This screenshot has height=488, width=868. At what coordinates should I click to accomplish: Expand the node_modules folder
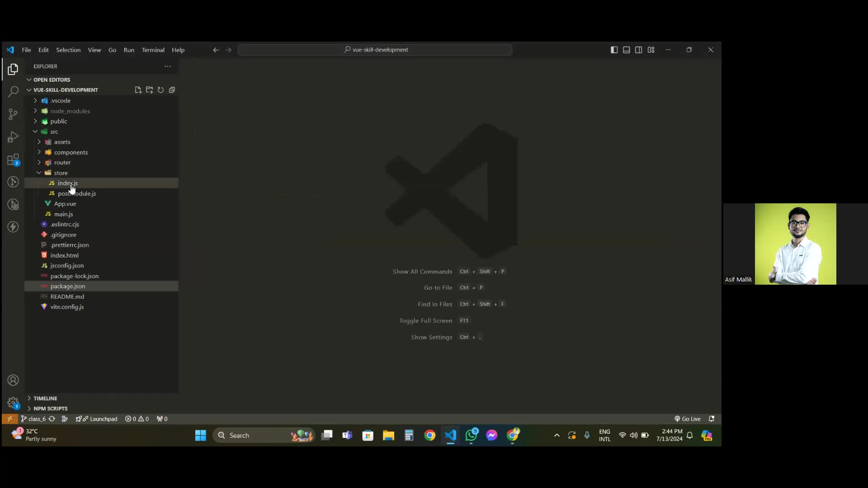click(101, 111)
